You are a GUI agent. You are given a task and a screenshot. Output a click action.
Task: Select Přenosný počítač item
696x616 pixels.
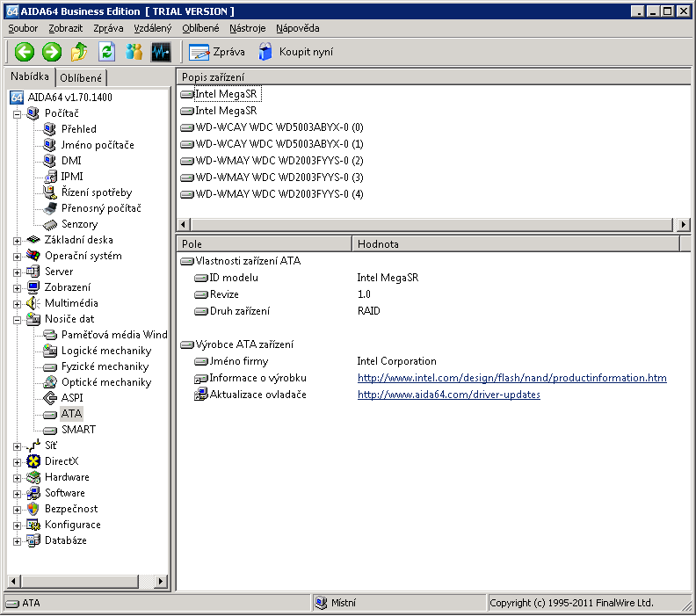[101, 208]
